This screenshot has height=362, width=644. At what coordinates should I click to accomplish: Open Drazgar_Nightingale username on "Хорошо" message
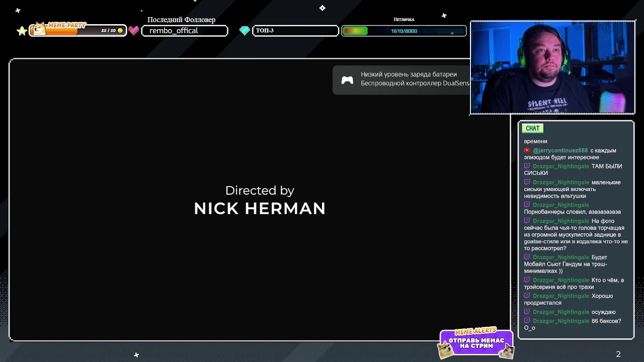pyautogui.click(x=560, y=296)
